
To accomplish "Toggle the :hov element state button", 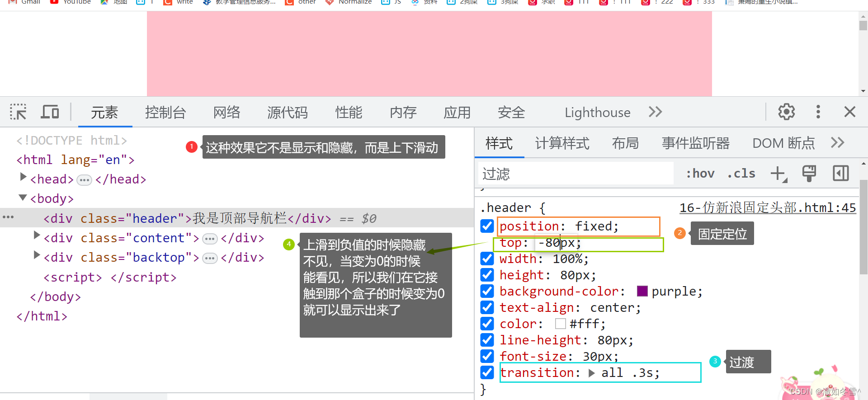I will point(700,174).
